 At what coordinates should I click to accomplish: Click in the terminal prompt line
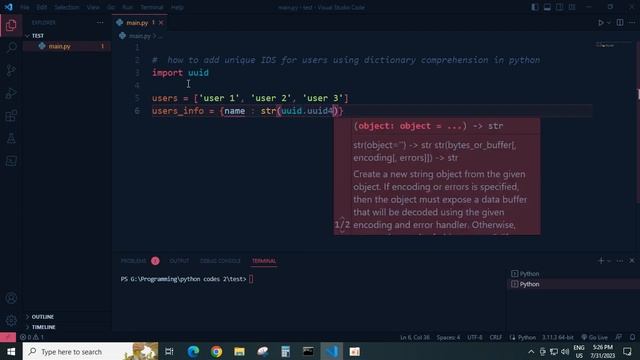pos(187,279)
